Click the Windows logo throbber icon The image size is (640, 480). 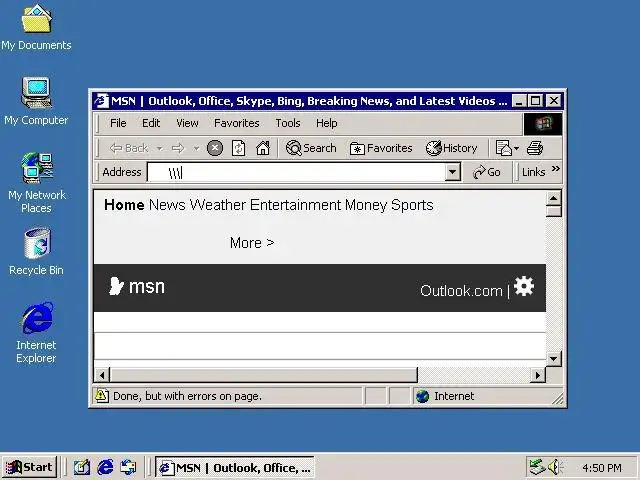(x=543, y=124)
